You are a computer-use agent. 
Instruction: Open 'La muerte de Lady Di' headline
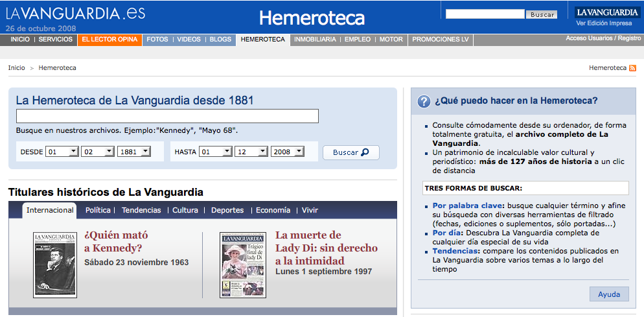click(327, 248)
